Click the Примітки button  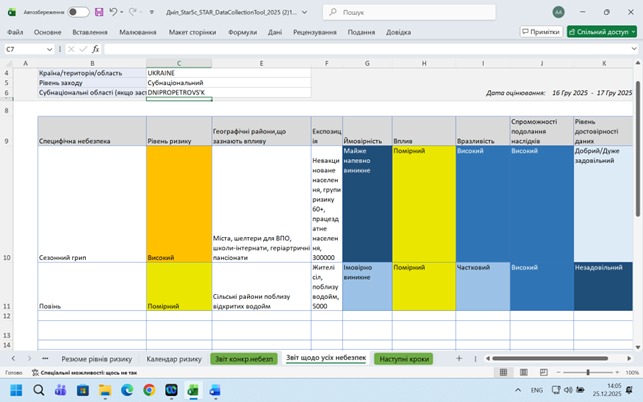[540, 31]
